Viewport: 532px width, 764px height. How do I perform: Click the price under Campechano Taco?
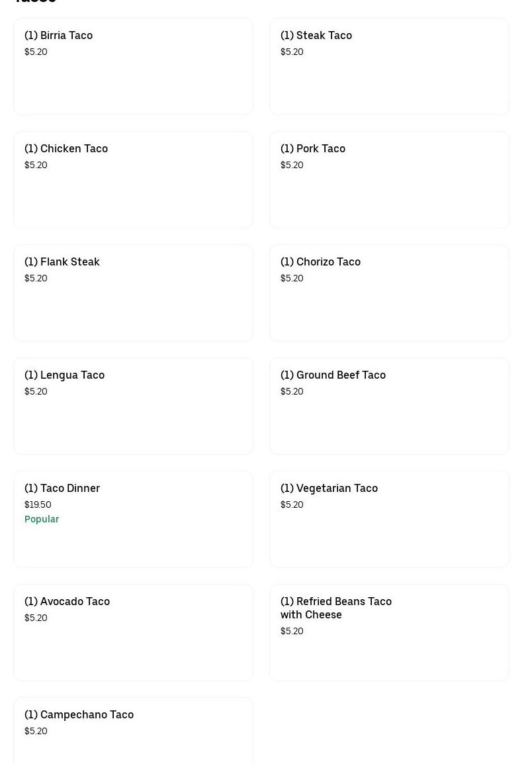click(x=36, y=731)
